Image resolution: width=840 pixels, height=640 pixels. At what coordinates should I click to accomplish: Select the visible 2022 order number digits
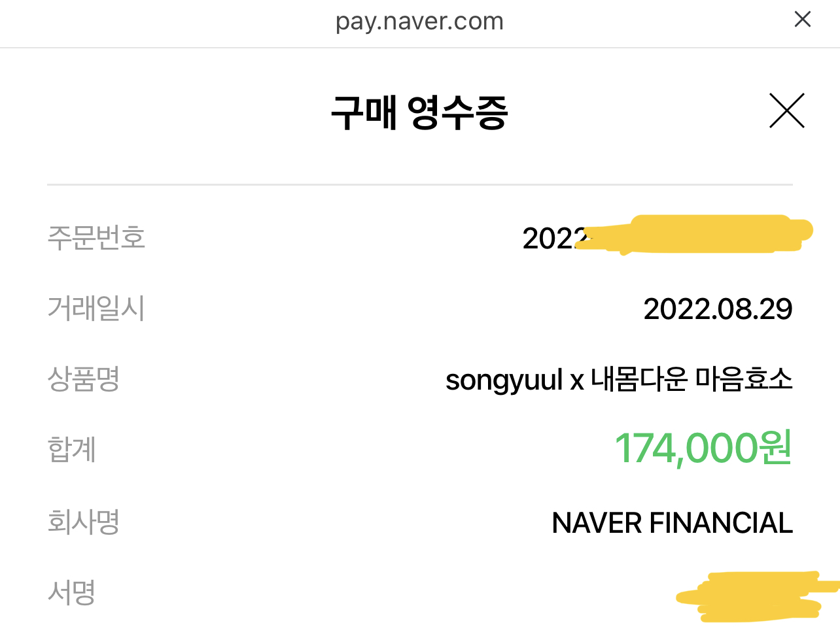pyautogui.click(x=550, y=239)
